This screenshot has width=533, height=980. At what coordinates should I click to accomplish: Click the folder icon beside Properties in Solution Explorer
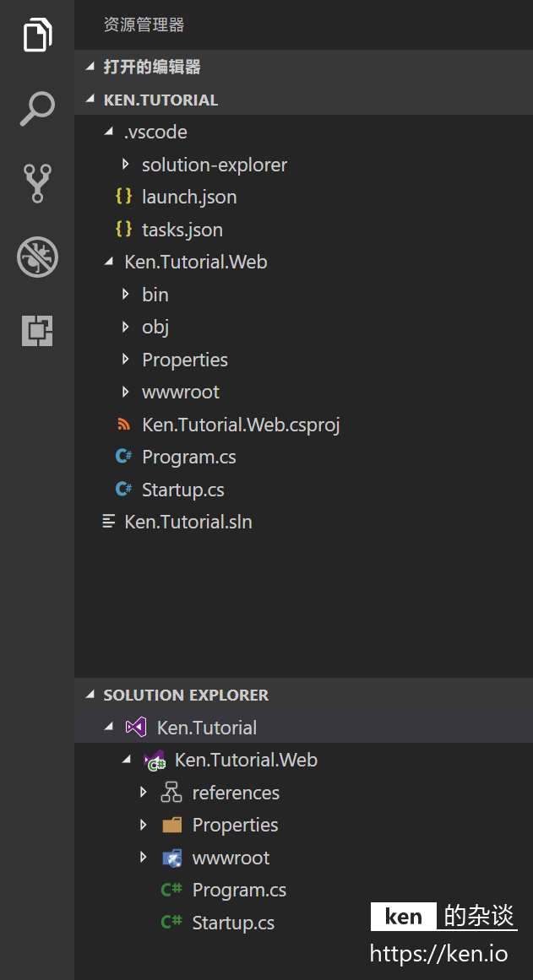click(x=171, y=825)
